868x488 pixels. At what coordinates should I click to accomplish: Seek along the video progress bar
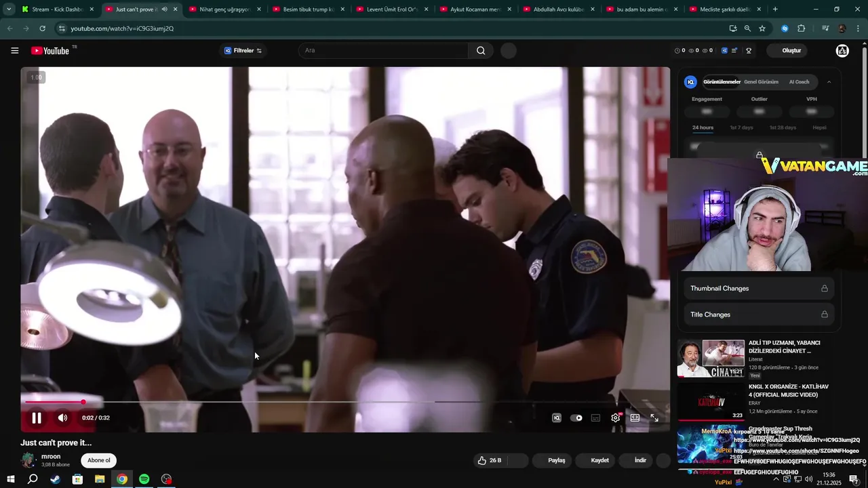[344, 402]
